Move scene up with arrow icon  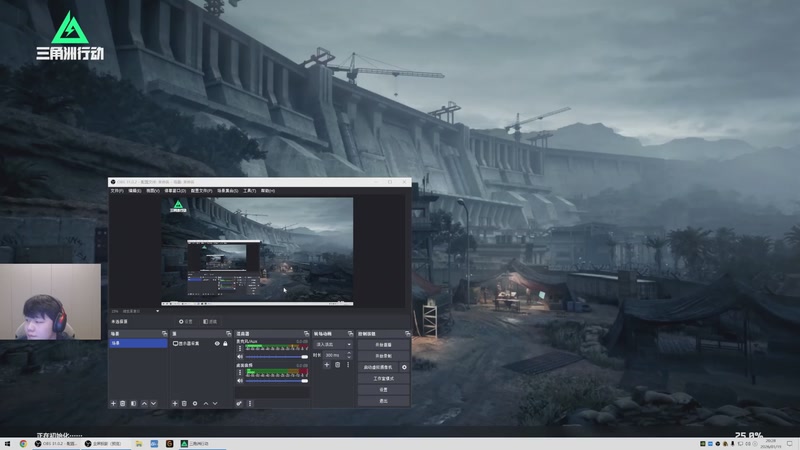coord(144,404)
